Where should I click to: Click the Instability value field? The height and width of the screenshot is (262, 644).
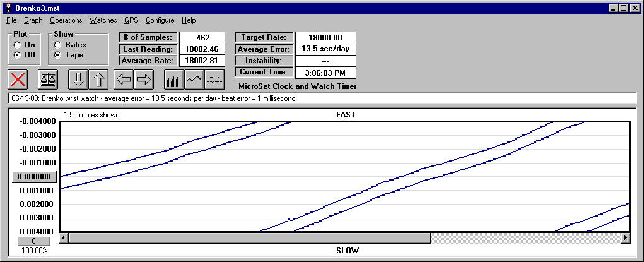coord(325,61)
